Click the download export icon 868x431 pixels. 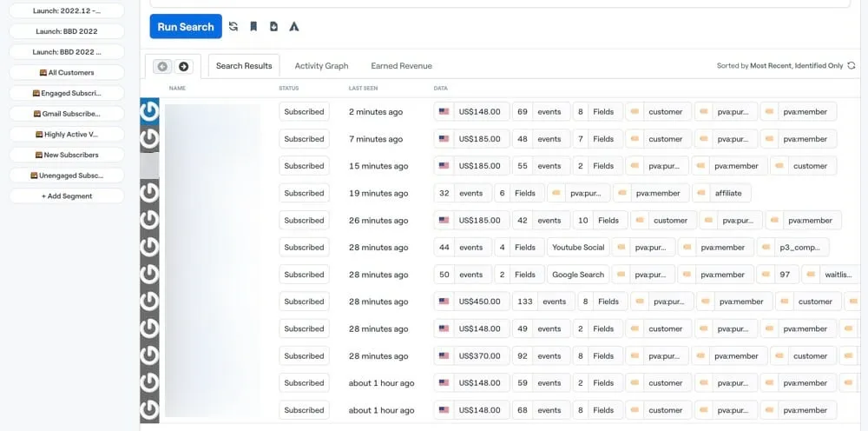pyautogui.click(x=273, y=27)
